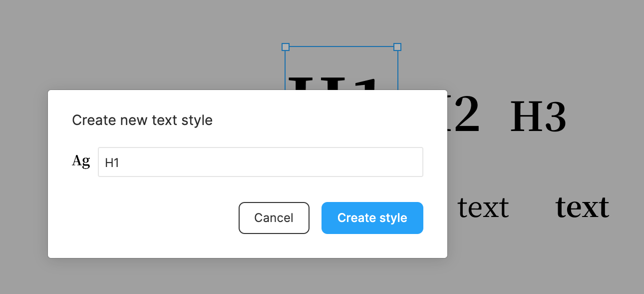Confirm with the Create style button
Image resolution: width=644 pixels, height=294 pixels.
coord(372,218)
